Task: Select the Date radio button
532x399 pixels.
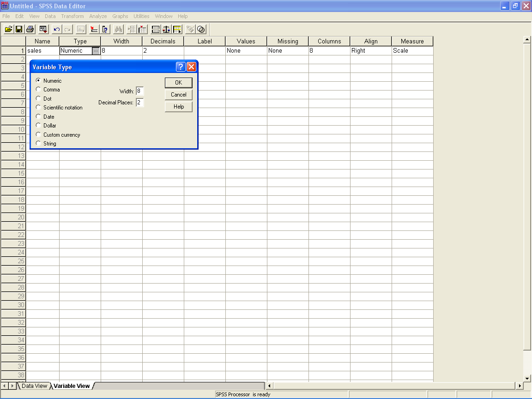Action: [38, 116]
